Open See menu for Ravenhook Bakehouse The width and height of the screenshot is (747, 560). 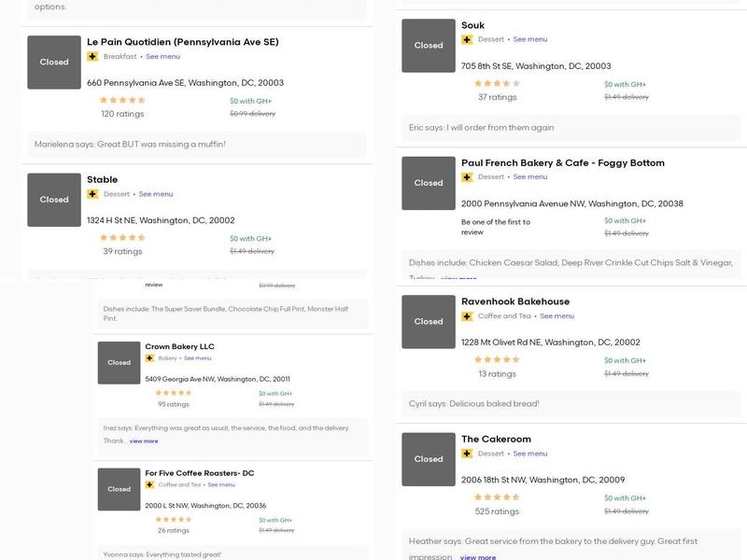557,316
